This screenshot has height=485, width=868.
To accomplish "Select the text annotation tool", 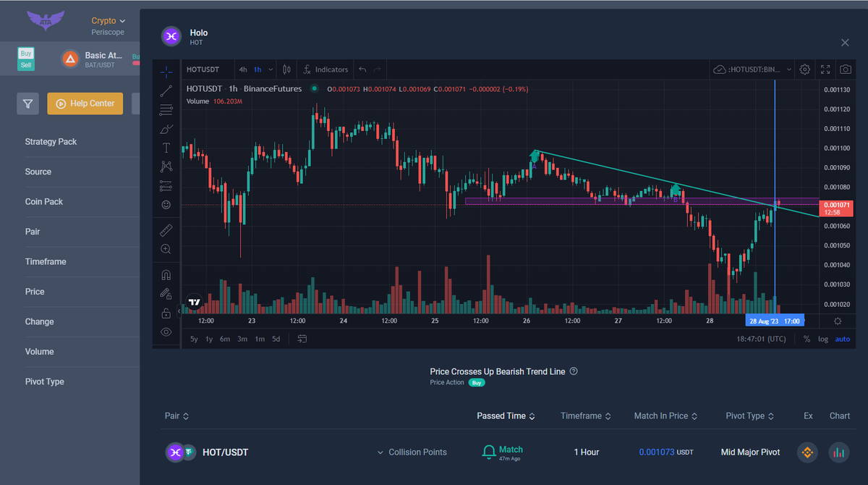I will pos(166,148).
